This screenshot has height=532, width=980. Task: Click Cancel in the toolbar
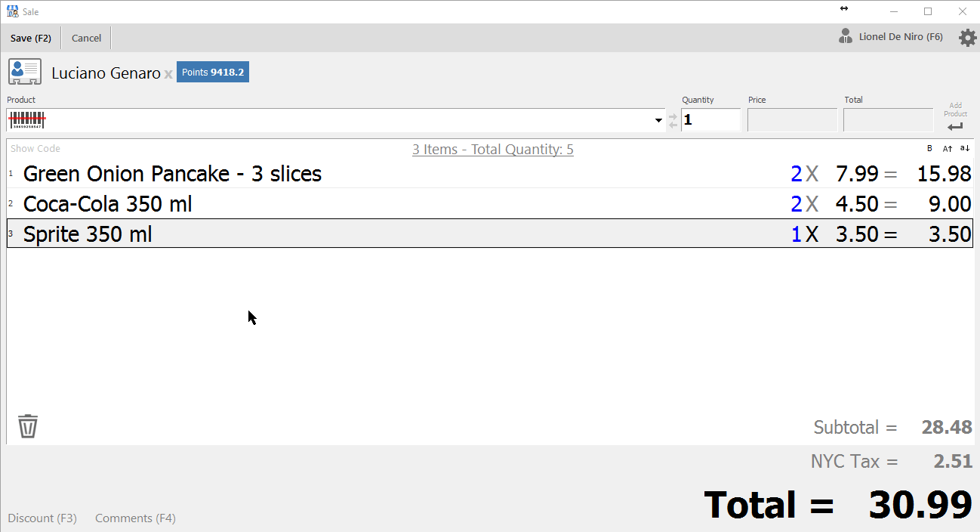click(x=86, y=38)
